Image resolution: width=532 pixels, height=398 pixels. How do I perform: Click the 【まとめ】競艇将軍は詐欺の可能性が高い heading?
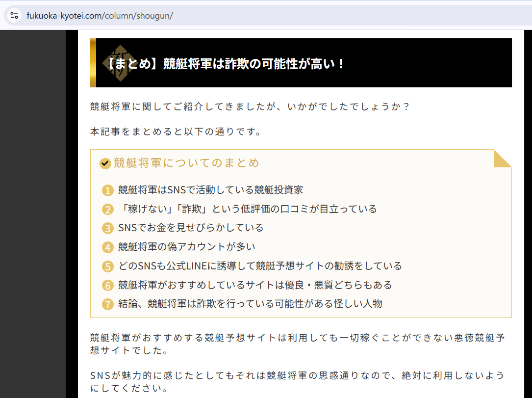[x=226, y=64]
